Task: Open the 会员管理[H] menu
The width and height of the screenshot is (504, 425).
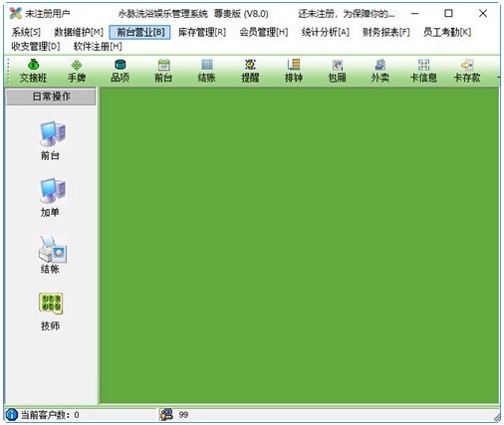Action: 264,32
